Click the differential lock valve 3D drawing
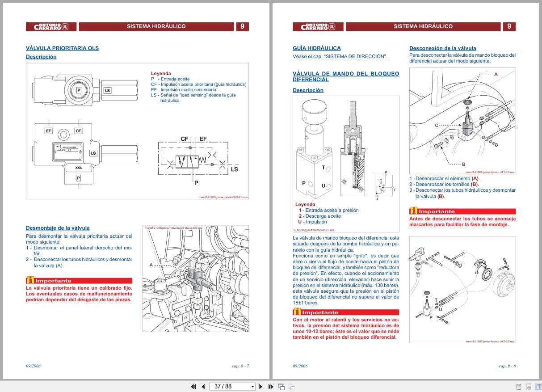Viewport: 542px width, 392px height. [315, 150]
